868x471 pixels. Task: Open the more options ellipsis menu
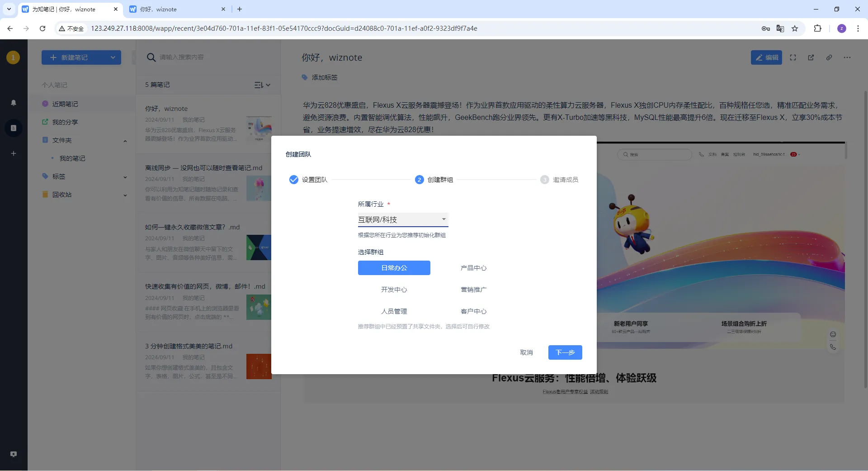(847, 57)
